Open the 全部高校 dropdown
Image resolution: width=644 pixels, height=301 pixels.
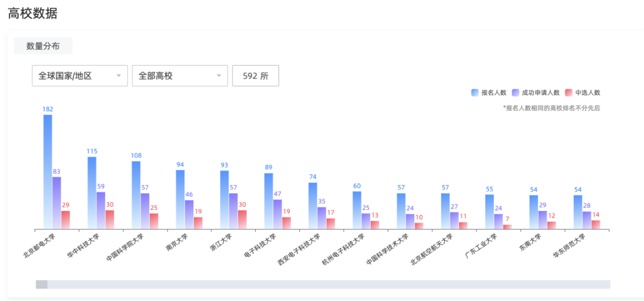[180, 76]
